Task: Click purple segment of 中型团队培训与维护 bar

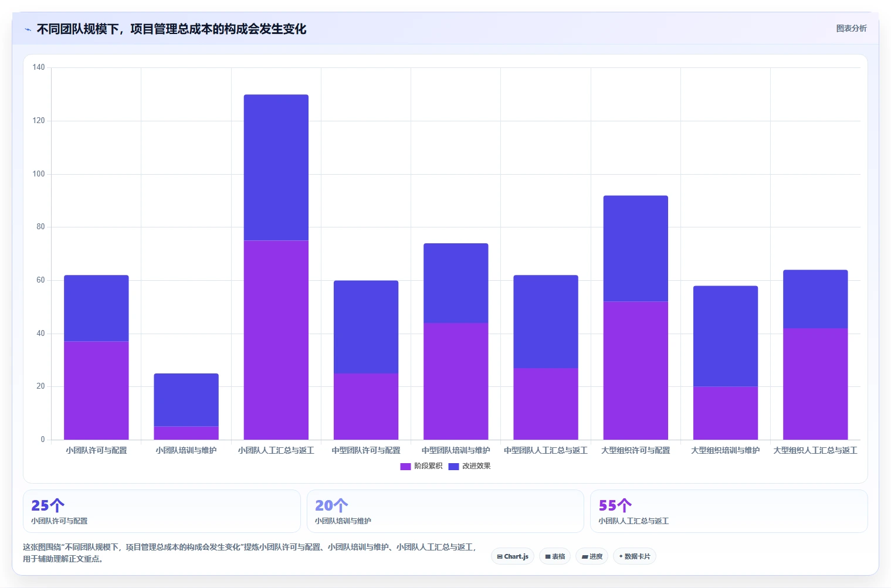Action: point(456,381)
